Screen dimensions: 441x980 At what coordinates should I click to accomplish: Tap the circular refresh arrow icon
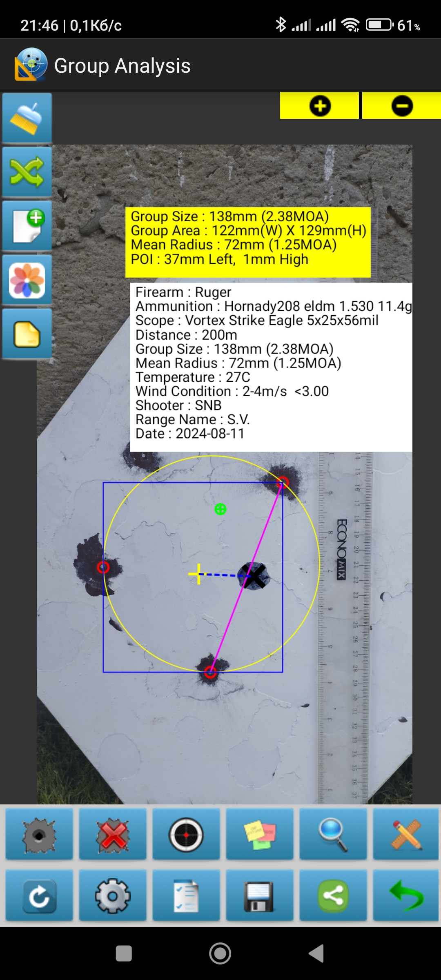click(39, 895)
